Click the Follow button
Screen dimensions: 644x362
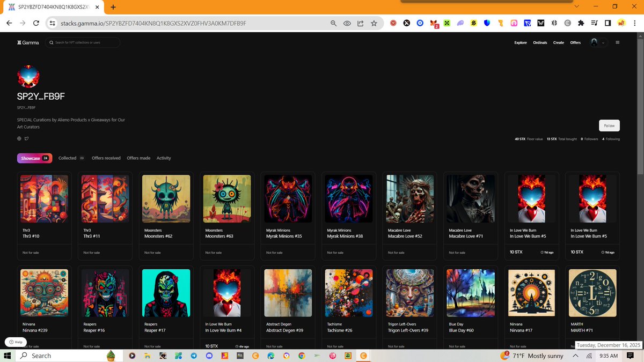(609, 125)
